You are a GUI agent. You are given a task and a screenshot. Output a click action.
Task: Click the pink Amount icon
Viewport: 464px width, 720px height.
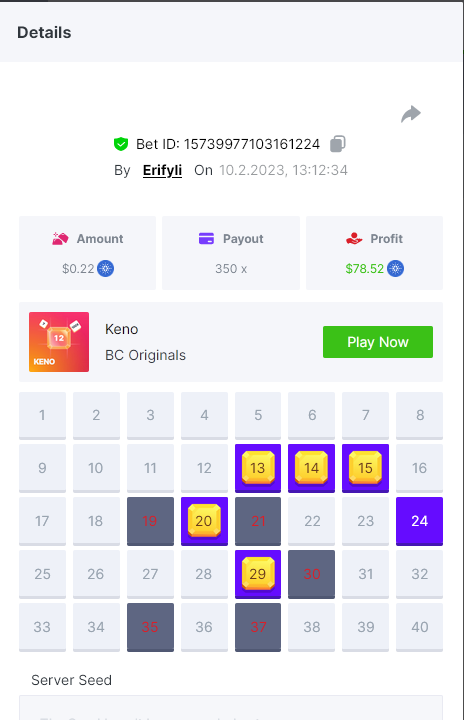(x=60, y=239)
